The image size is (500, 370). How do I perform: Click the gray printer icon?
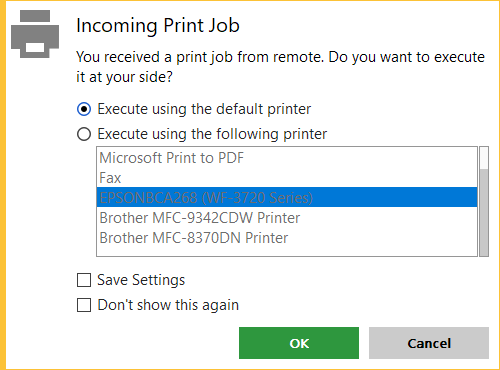pyautogui.click(x=35, y=34)
